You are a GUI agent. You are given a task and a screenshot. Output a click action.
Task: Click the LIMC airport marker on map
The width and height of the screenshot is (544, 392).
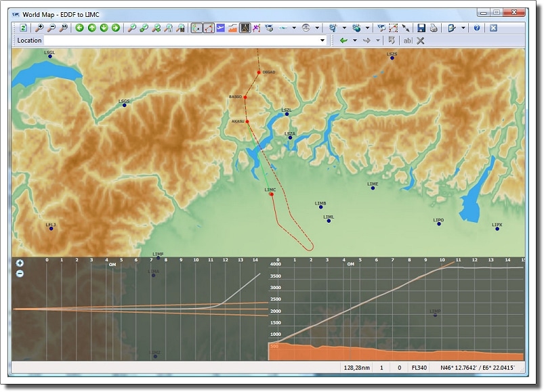[270, 194]
